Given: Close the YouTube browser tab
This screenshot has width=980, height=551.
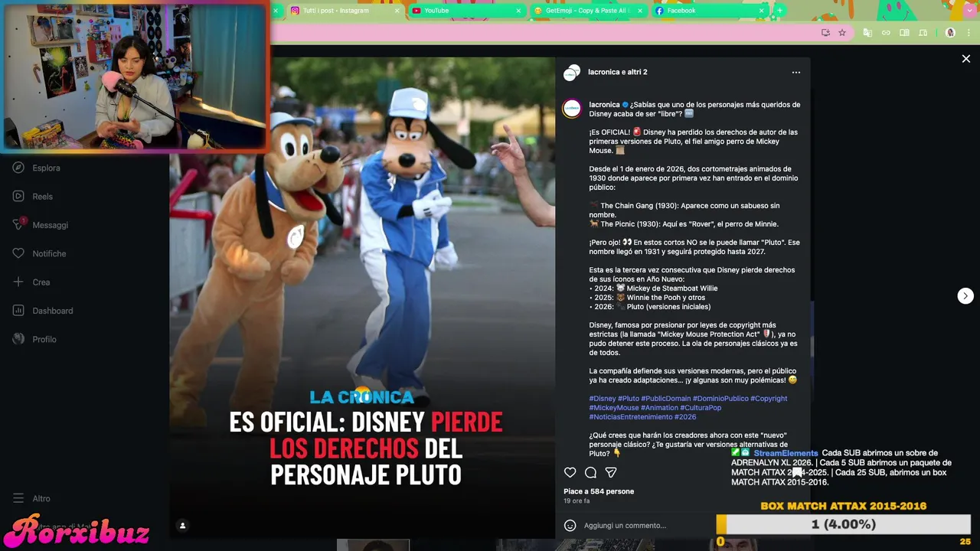Looking at the screenshot, I should tap(518, 11).
